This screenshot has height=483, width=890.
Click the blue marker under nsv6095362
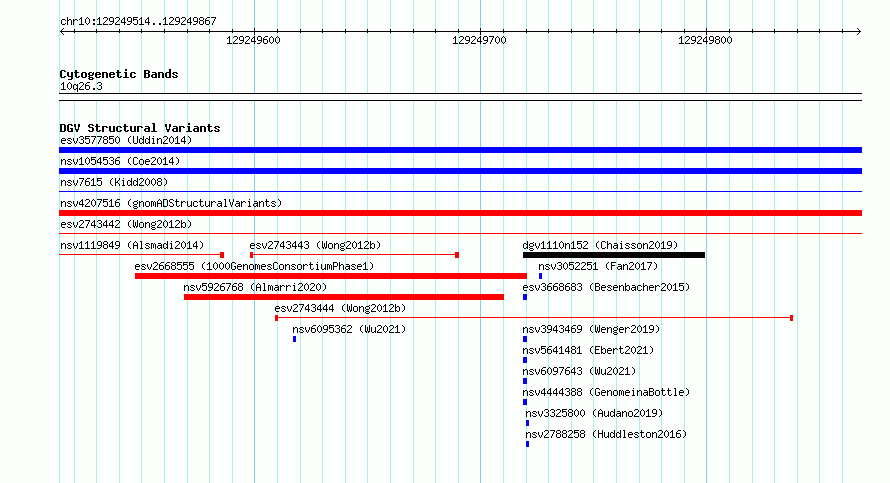(x=295, y=339)
